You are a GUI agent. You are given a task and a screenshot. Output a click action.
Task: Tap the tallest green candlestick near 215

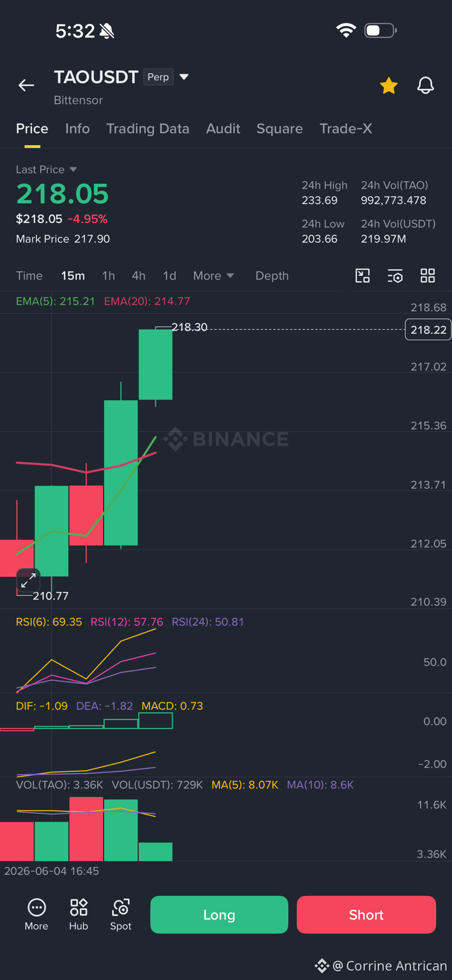point(121,473)
